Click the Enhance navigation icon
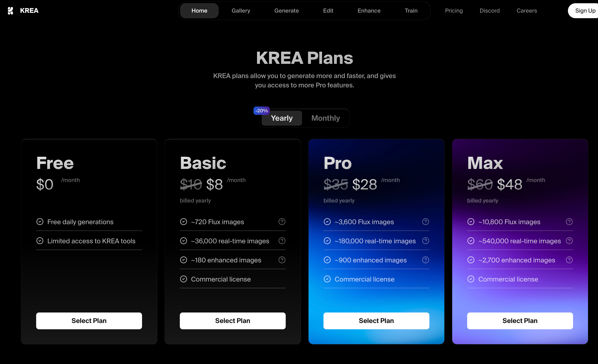 pos(369,11)
